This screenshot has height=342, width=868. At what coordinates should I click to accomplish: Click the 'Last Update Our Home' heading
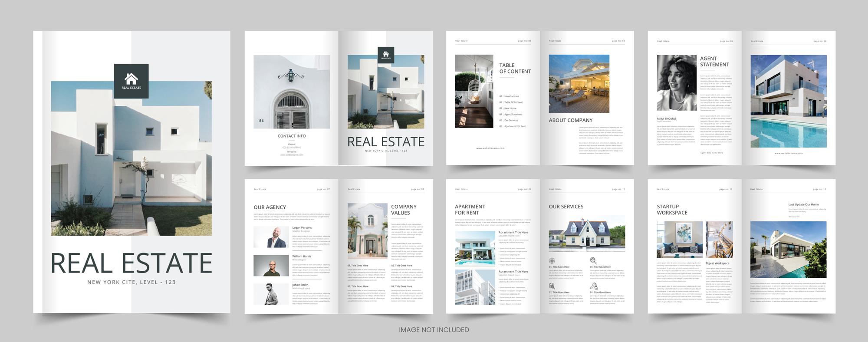(803, 204)
